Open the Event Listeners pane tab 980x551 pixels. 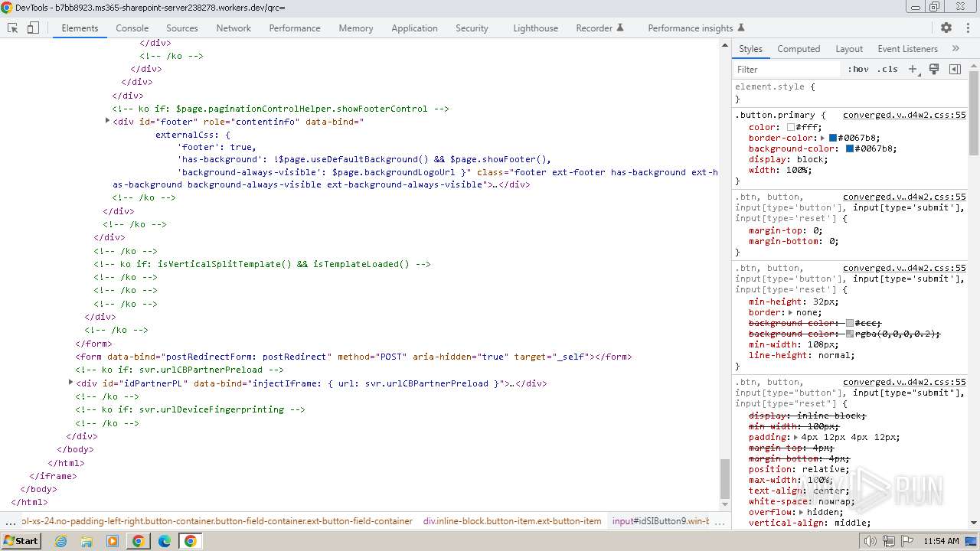907,48
